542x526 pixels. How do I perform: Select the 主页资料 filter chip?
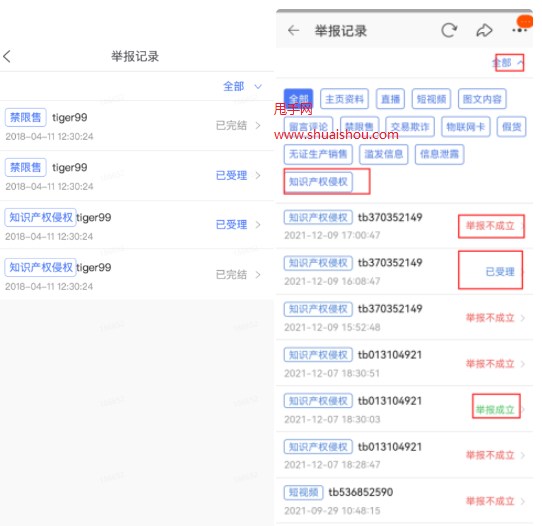click(x=344, y=99)
